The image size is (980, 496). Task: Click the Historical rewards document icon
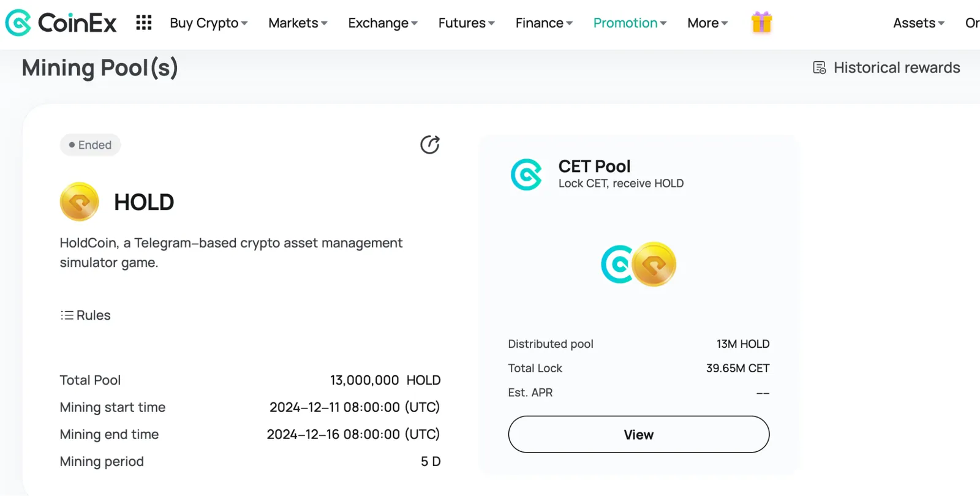(x=820, y=67)
